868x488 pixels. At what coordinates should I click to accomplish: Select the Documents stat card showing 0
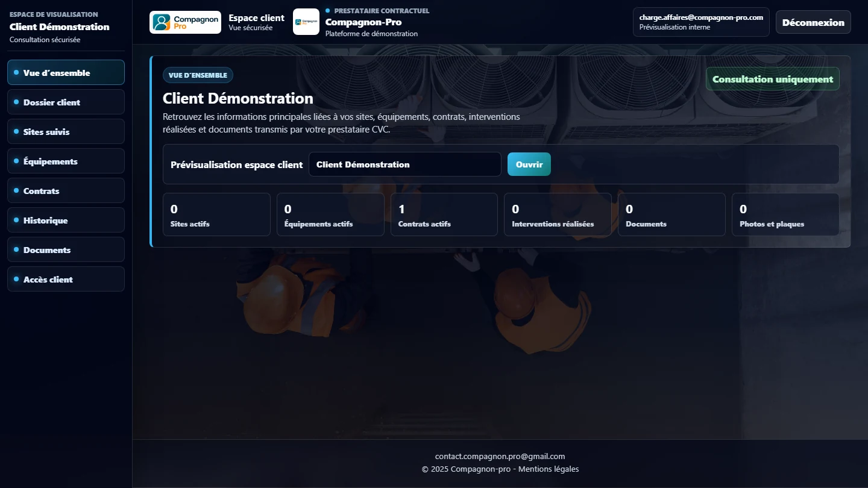coord(671,214)
